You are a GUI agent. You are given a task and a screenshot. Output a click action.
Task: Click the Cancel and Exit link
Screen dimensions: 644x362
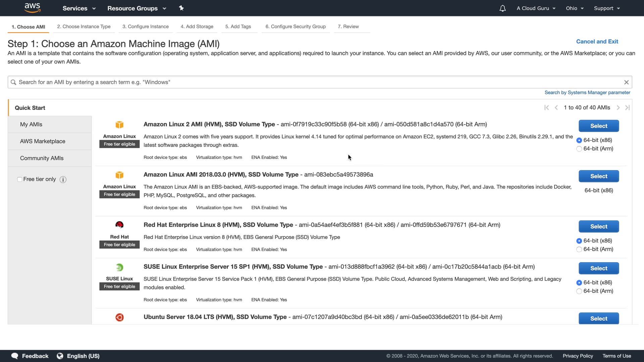click(597, 42)
